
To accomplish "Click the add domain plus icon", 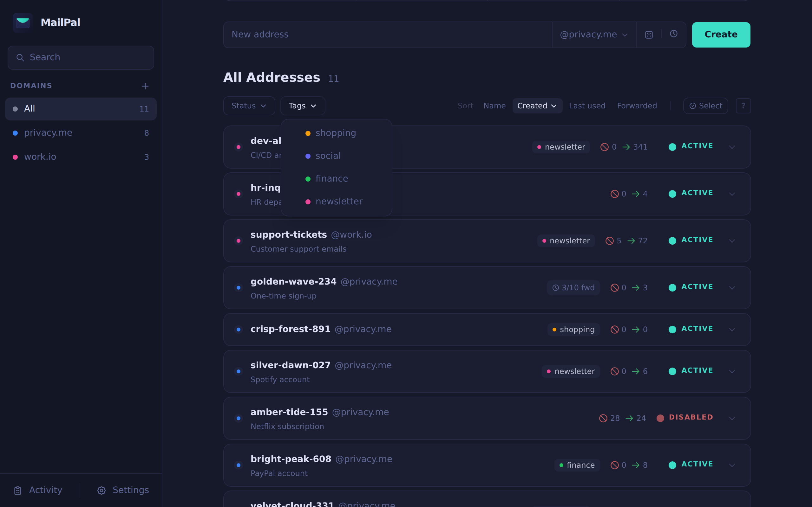I will click(145, 86).
